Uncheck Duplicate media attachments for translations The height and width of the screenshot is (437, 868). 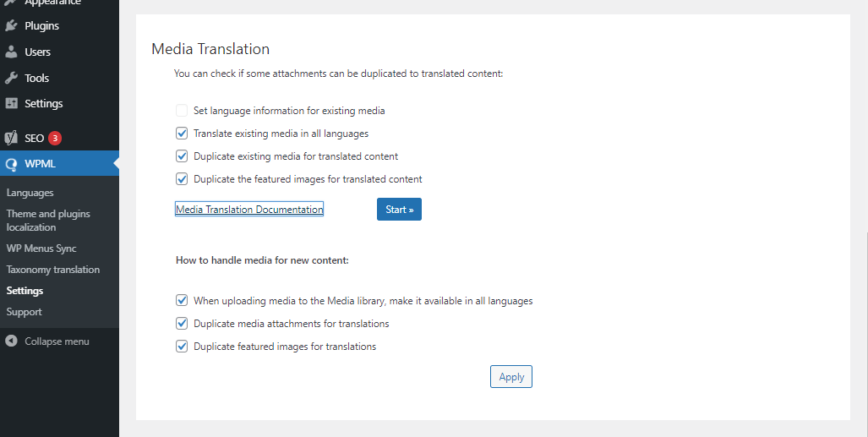(x=182, y=323)
